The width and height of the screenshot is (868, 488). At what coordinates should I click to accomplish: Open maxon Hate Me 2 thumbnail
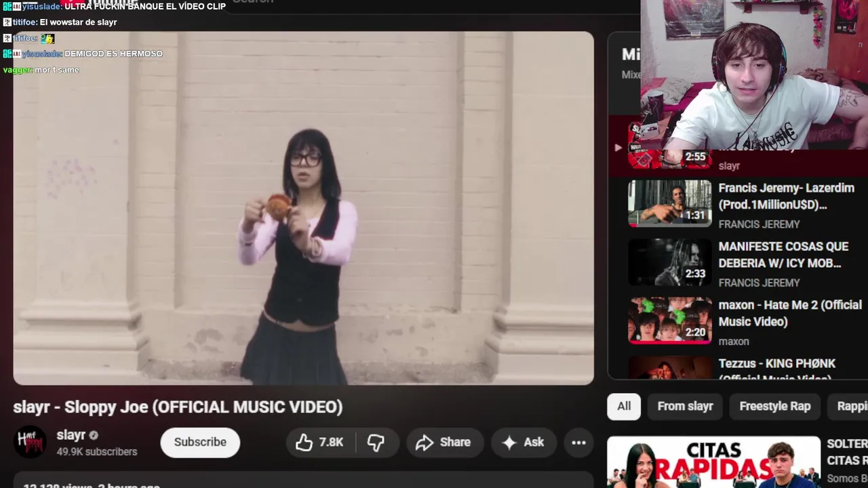[670, 321]
